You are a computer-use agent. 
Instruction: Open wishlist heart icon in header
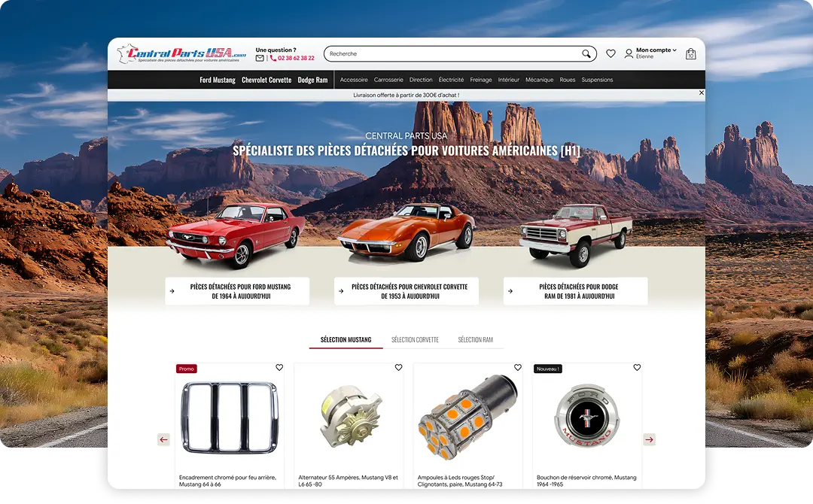tap(611, 53)
